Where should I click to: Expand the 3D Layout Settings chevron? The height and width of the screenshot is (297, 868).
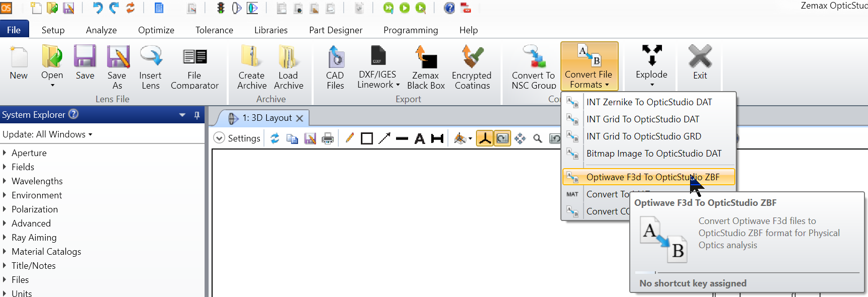click(219, 138)
